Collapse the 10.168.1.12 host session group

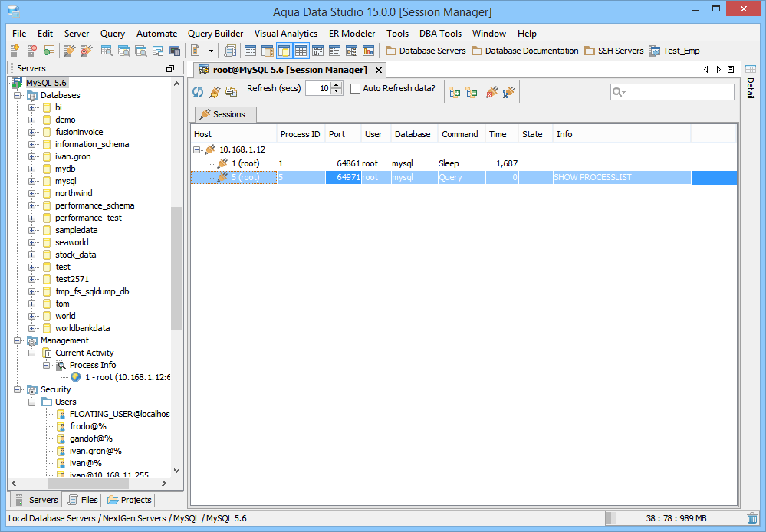pos(196,149)
